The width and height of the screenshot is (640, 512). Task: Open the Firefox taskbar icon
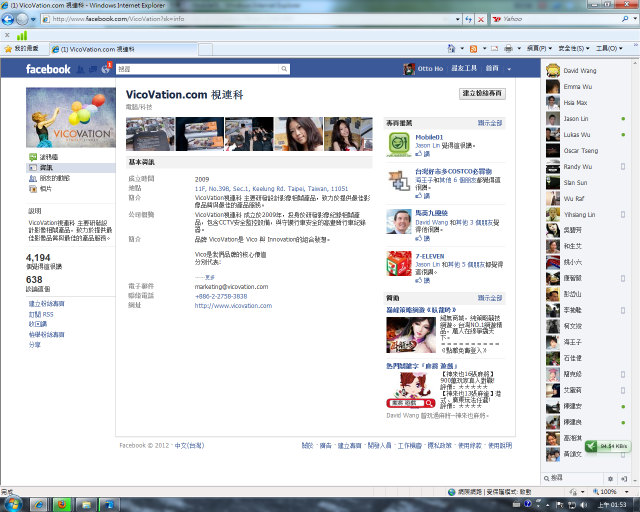pyautogui.click(x=62, y=505)
